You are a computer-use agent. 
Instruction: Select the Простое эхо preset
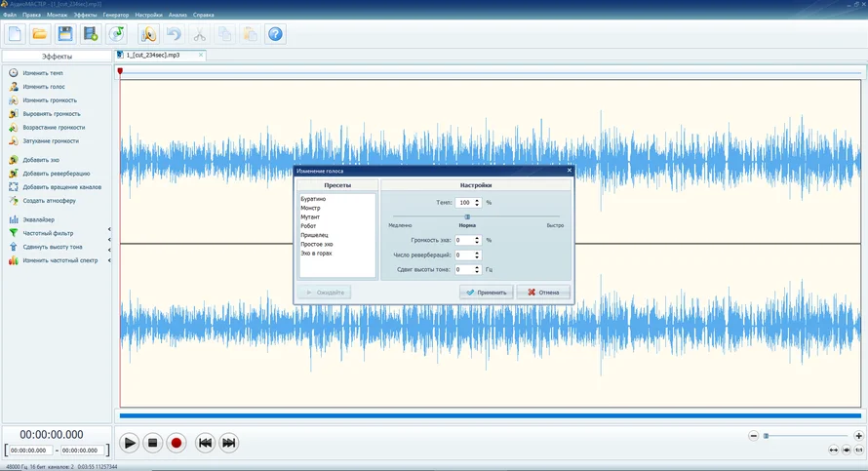pos(317,244)
